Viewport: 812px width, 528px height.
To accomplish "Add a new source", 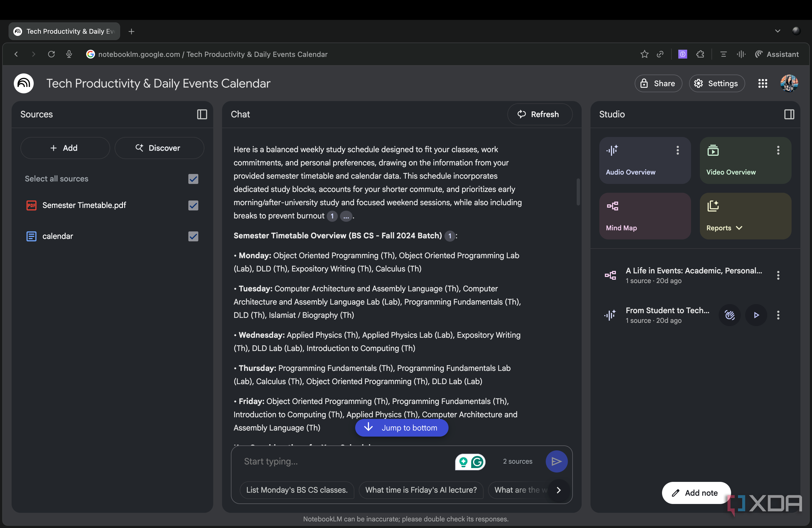I will coord(65,148).
